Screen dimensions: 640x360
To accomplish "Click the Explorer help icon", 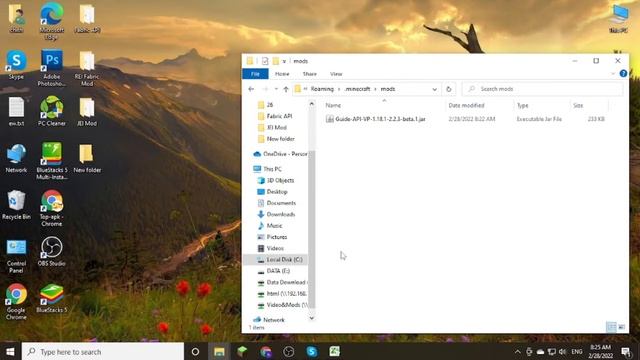I will click(623, 73).
